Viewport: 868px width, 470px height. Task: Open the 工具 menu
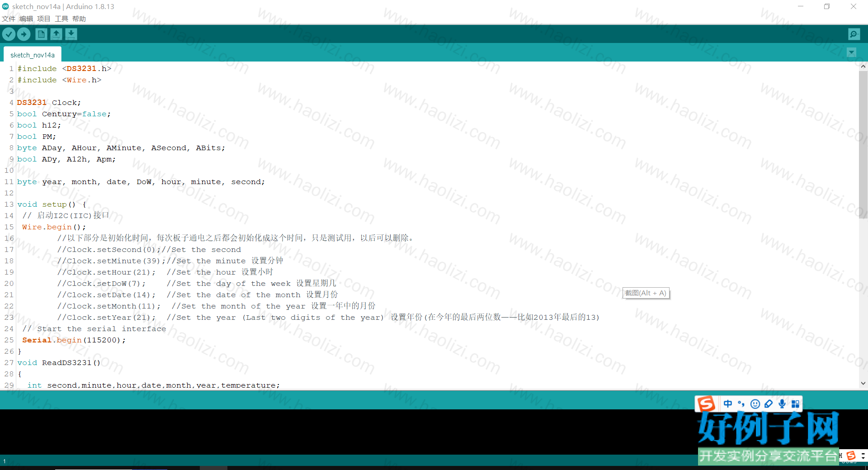[x=61, y=19]
